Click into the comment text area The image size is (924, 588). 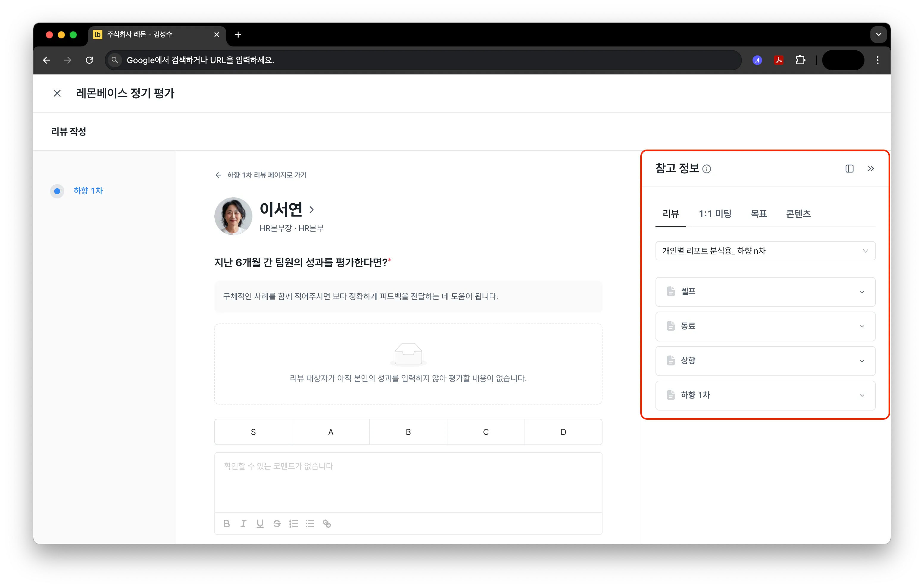click(x=408, y=482)
